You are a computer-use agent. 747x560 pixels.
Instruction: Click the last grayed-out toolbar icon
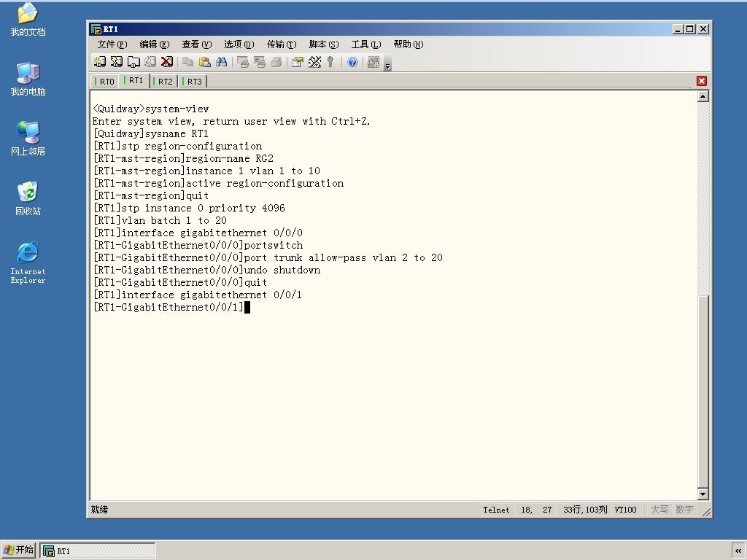tap(373, 62)
